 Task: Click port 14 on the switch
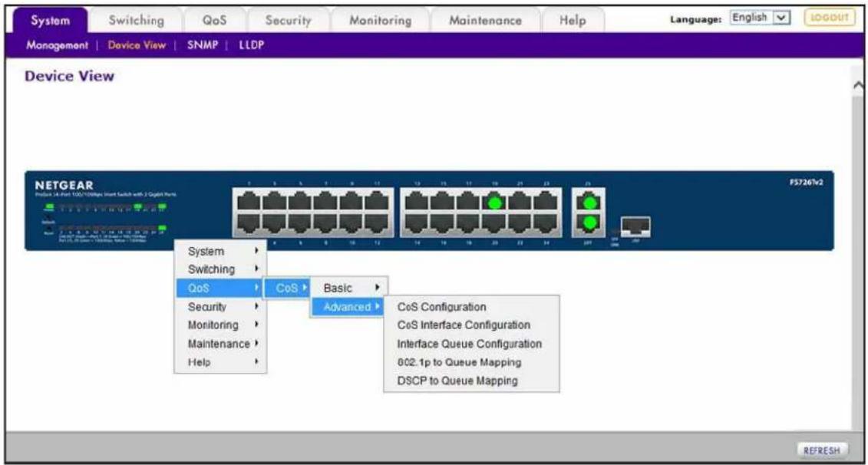tap(417, 223)
